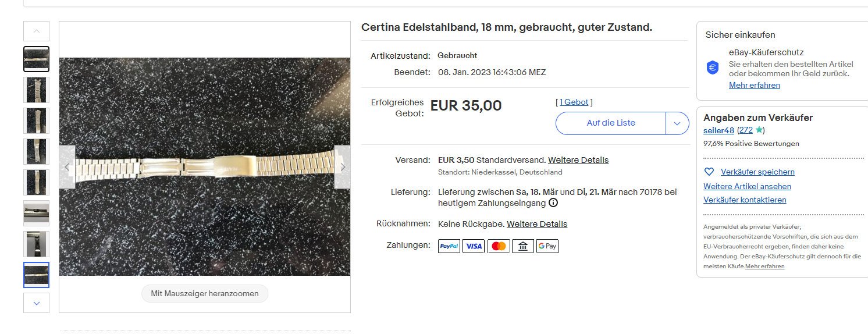Click the VISA payment icon
868x334 pixels.
pos(474,246)
